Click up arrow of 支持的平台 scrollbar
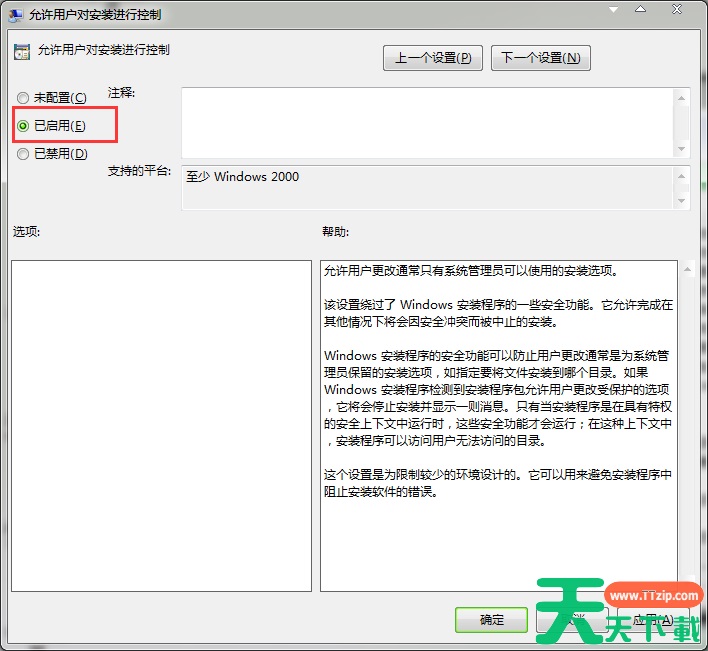The height and width of the screenshot is (651, 708). 681,176
